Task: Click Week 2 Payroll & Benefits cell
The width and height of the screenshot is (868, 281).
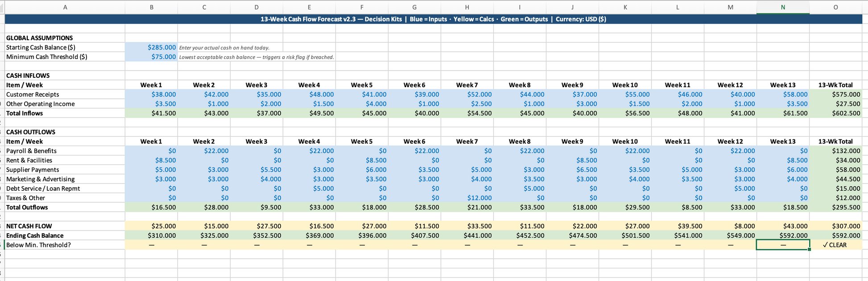Action: tap(204, 151)
